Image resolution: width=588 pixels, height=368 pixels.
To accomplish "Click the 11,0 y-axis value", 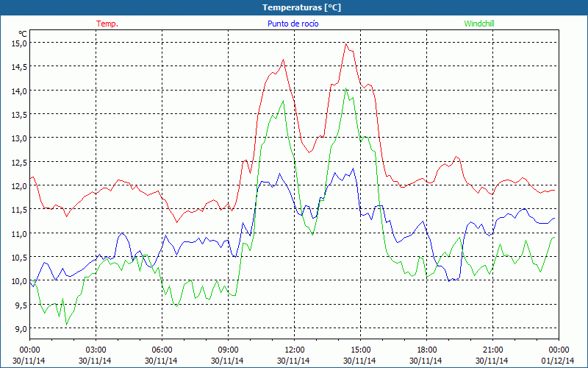I will pos(20,233).
